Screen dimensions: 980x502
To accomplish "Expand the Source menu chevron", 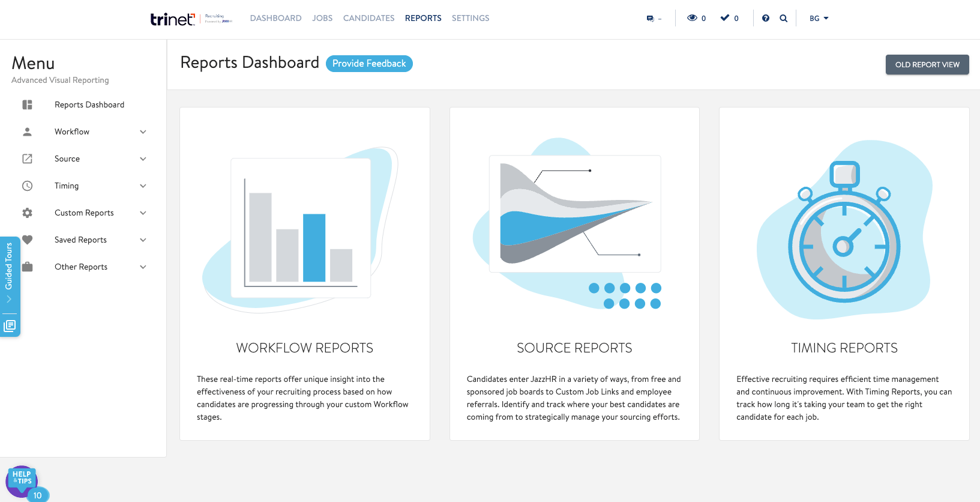I will point(143,159).
